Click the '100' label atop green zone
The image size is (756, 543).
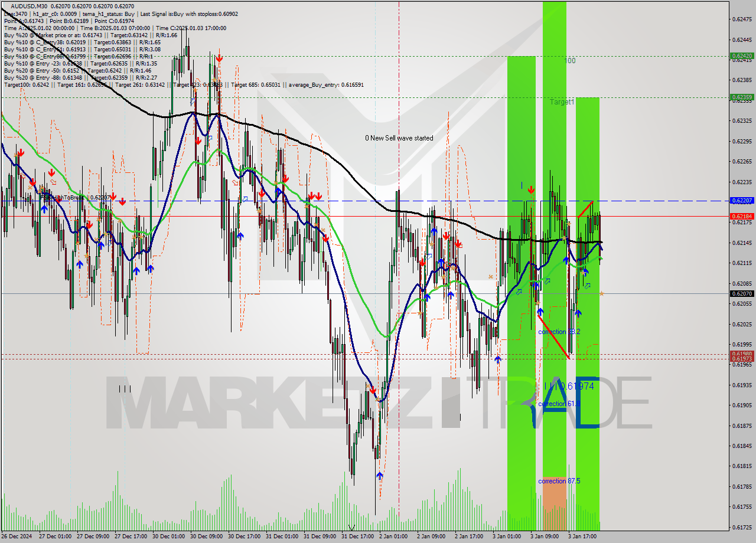(x=569, y=61)
